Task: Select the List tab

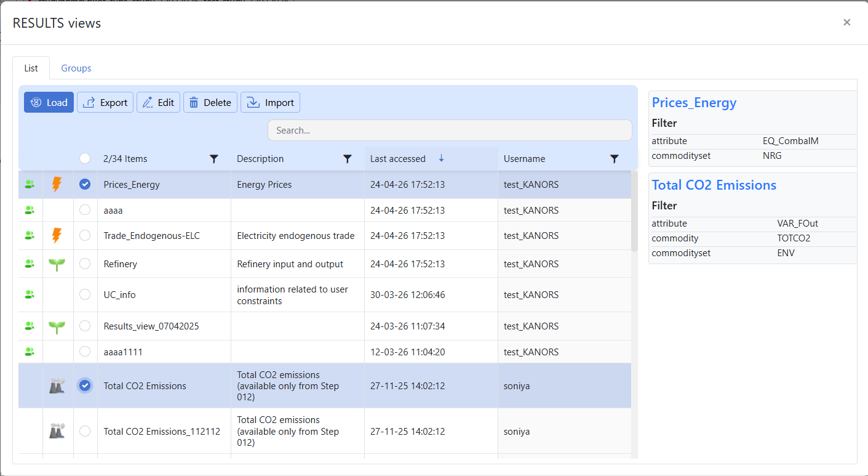Action: (x=31, y=68)
